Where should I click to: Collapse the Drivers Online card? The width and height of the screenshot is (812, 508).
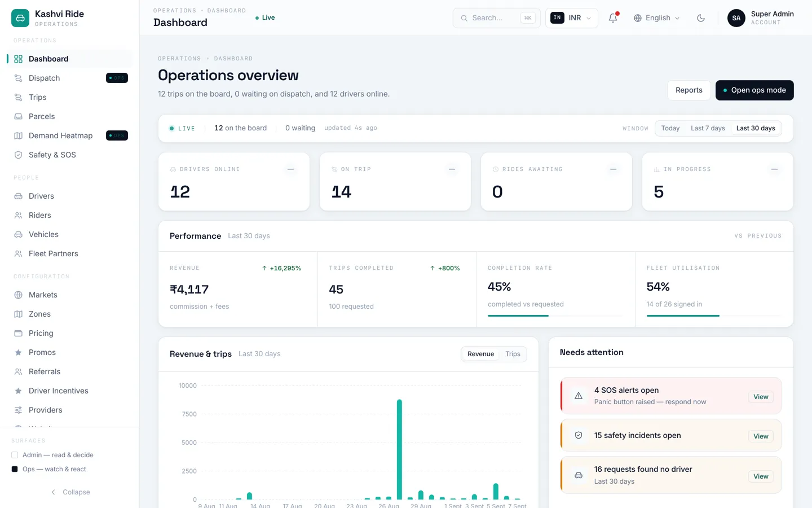(x=291, y=169)
